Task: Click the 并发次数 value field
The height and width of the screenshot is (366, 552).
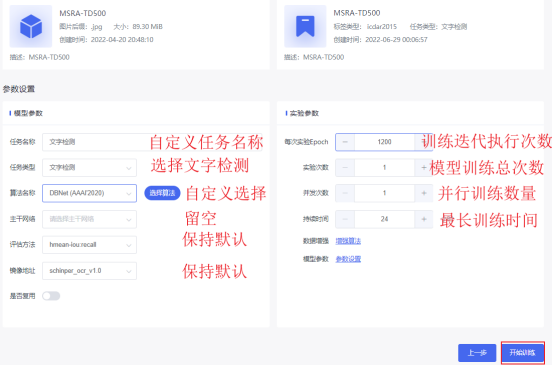Action: [384, 193]
